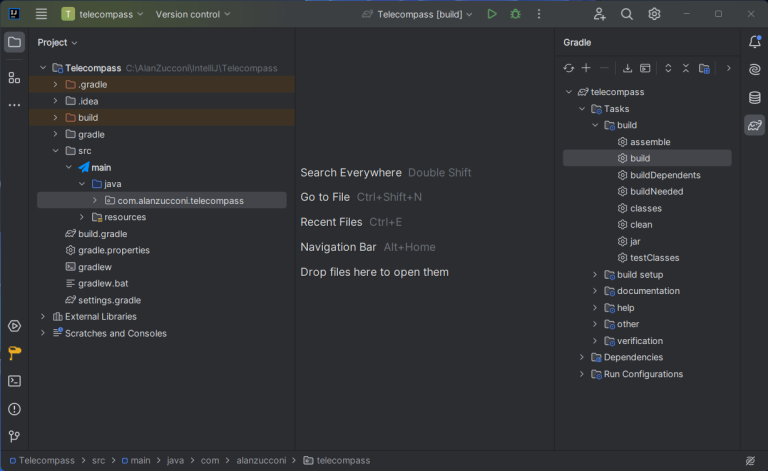The height and width of the screenshot is (471, 768).
Task: Open the Problems tool window
Action: point(14,409)
